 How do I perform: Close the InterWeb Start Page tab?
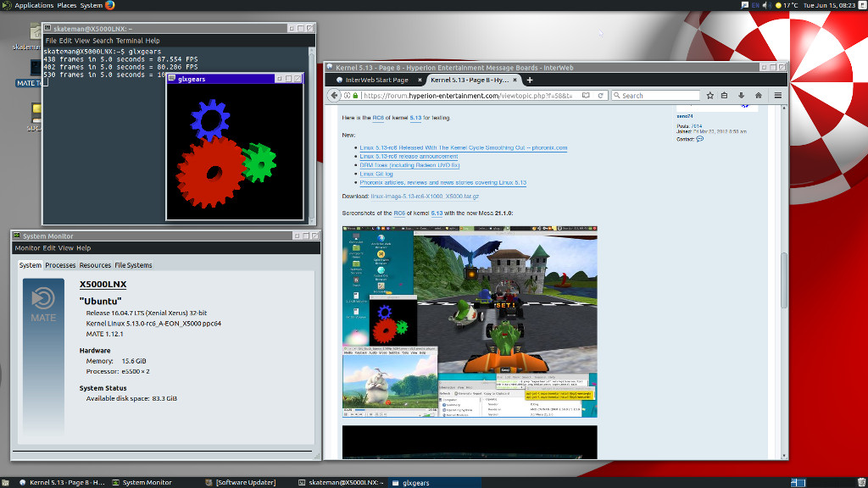[x=420, y=80]
